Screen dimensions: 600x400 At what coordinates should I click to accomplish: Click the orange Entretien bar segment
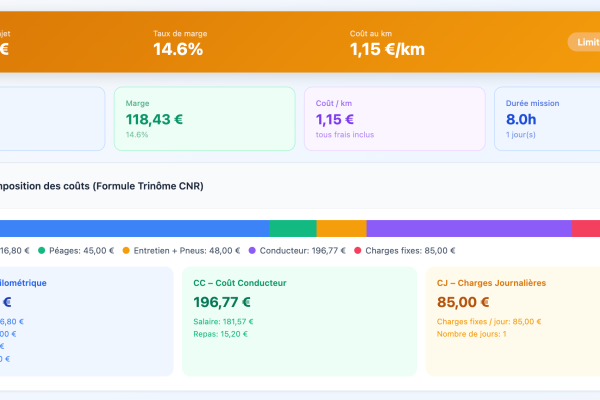pyautogui.click(x=342, y=228)
